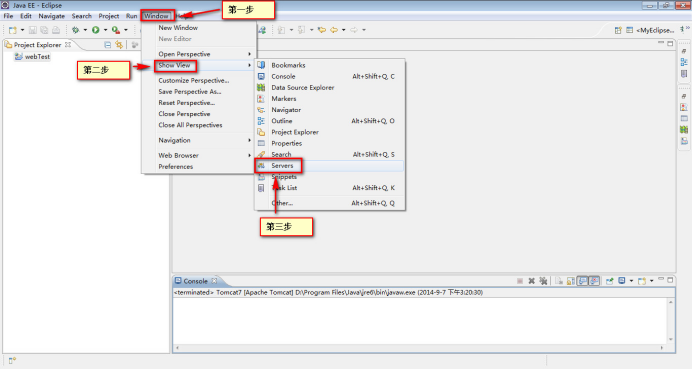The height and width of the screenshot is (369, 692).
Task: Toggle Link with Editor in Project Explorer
Action: (x=119, y=45)
